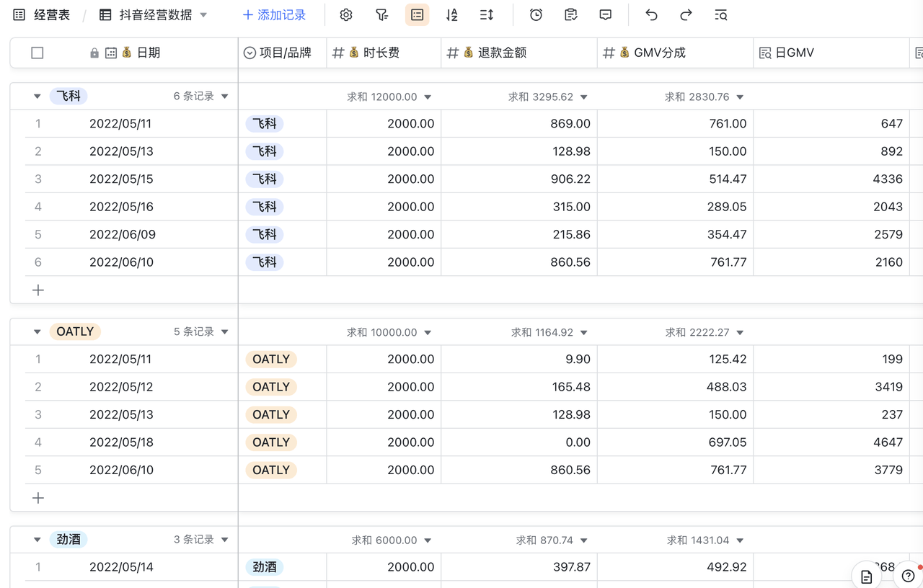Redo the last action

click(686, 15)
